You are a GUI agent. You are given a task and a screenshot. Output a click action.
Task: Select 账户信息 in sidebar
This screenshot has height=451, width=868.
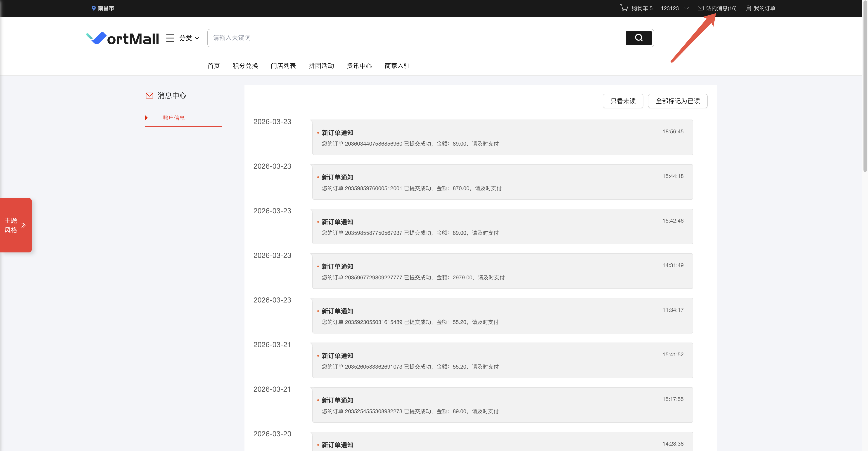(173, 118)
